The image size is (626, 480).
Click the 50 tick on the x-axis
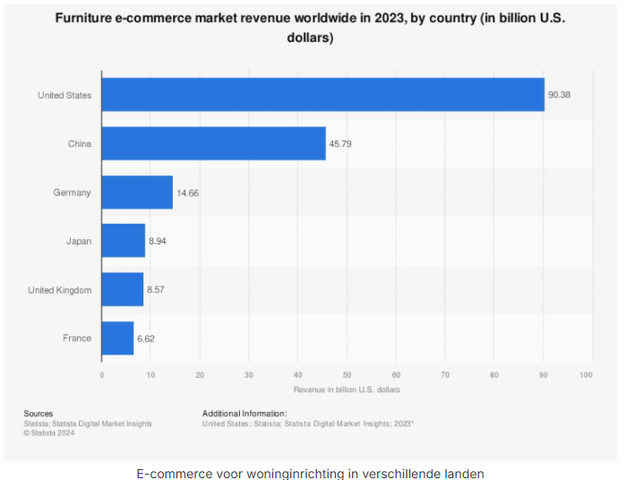click(346, 374)
